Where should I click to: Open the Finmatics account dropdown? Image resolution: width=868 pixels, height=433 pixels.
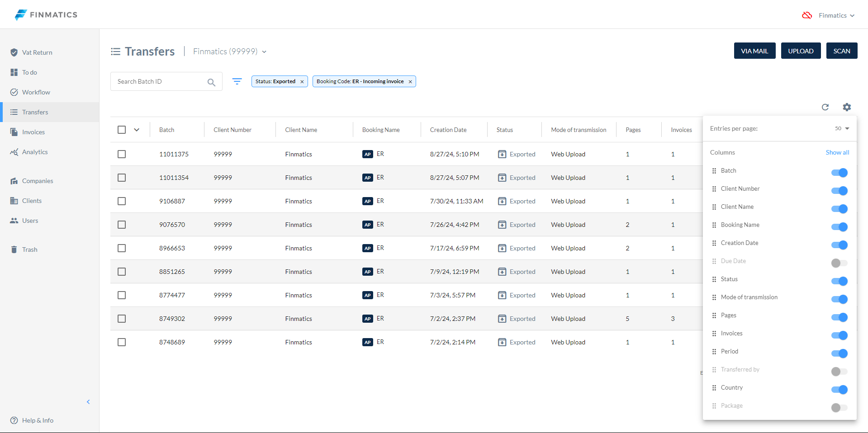837,15
